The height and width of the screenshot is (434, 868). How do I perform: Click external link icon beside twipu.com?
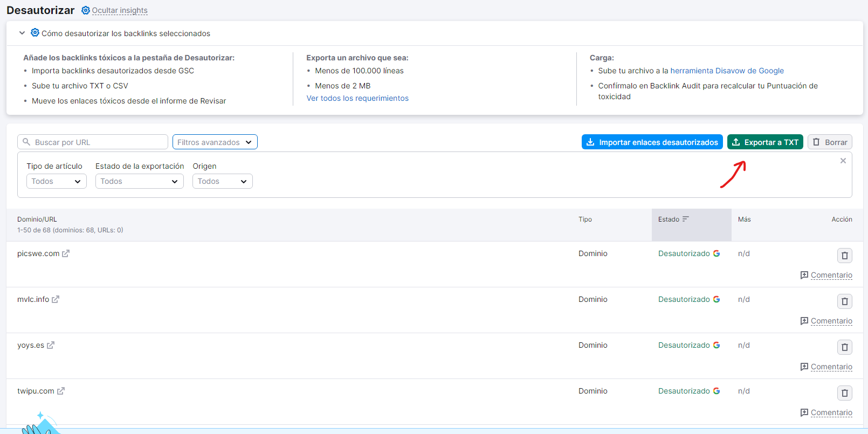61,391
